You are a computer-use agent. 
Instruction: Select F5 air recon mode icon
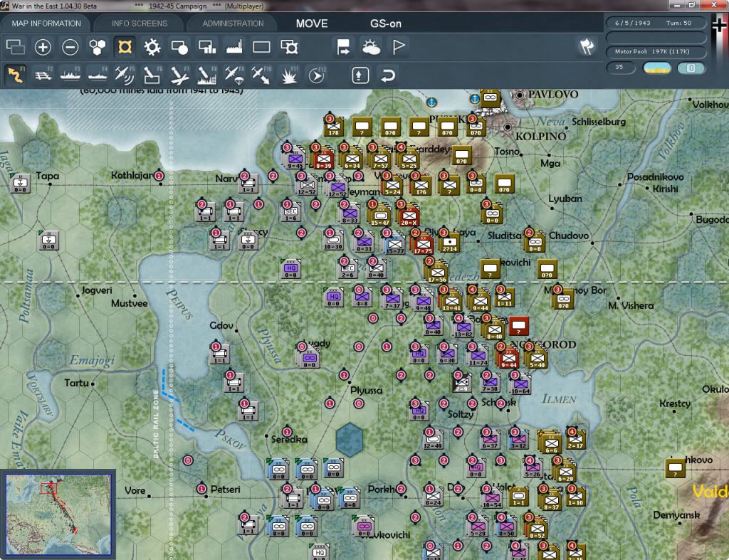click(x=125, y=75)
